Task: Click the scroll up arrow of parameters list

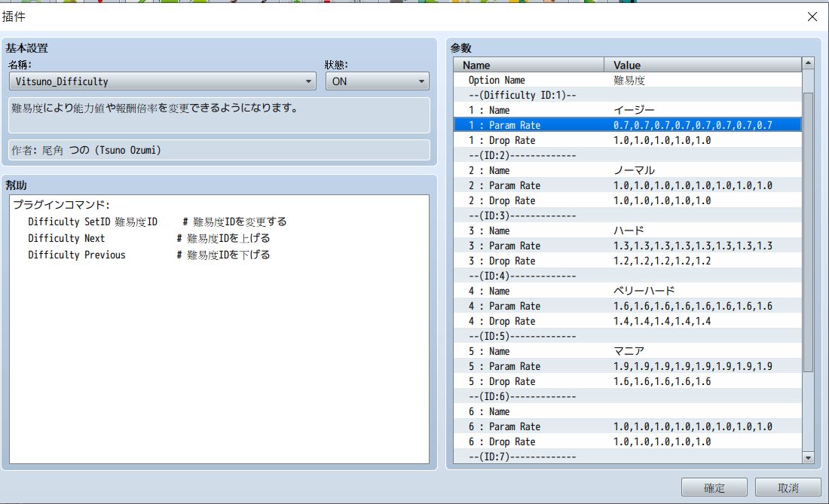Action: coord(808,63)
